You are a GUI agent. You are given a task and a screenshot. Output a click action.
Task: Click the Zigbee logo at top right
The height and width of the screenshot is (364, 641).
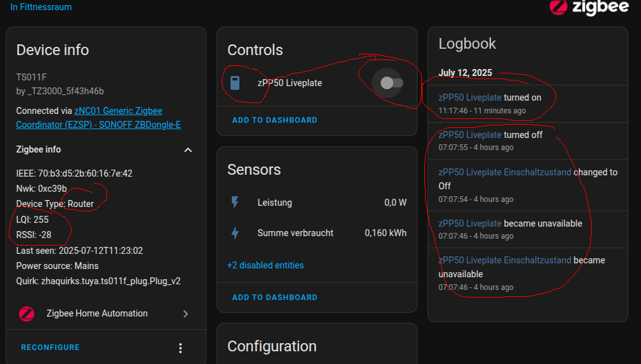tap(589, 7)
